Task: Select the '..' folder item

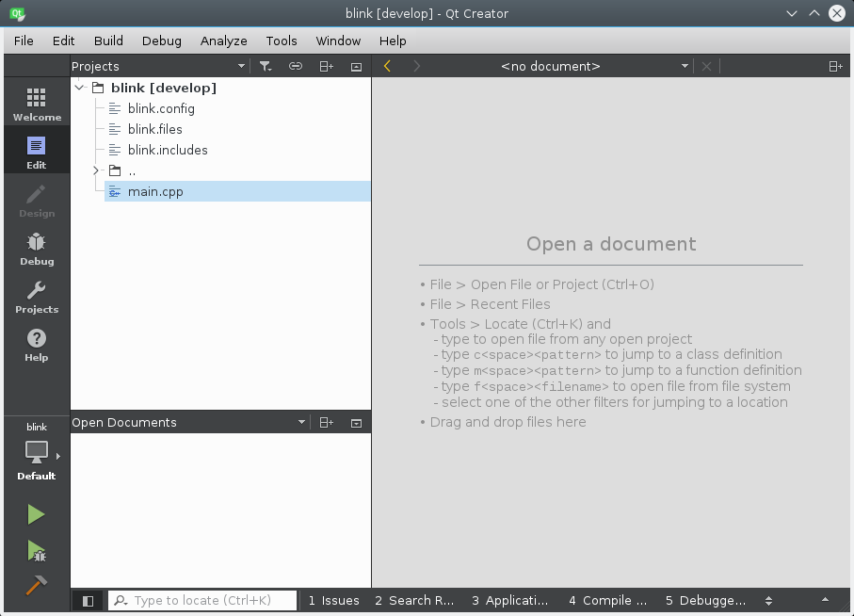Action: click(132, 171)
